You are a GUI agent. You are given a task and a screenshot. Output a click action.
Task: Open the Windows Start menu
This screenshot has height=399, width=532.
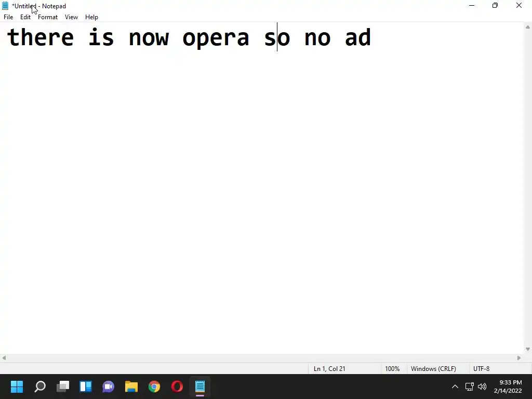click(17, 387)
